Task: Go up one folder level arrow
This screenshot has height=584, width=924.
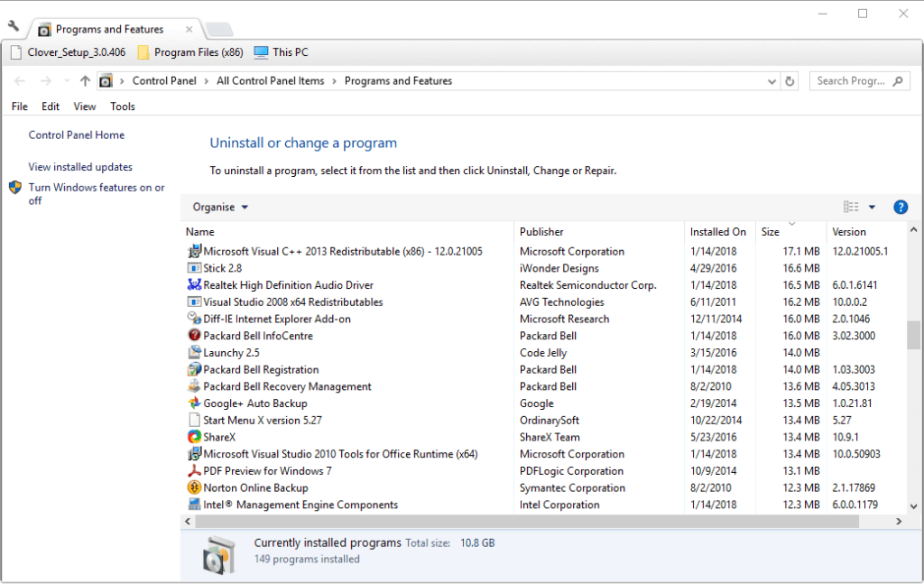Action: coord(86,81)
